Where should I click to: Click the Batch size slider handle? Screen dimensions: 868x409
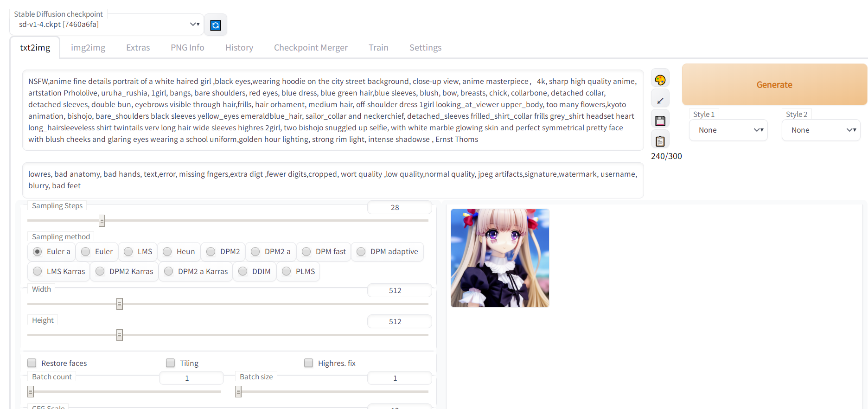(x=238, y=392)
